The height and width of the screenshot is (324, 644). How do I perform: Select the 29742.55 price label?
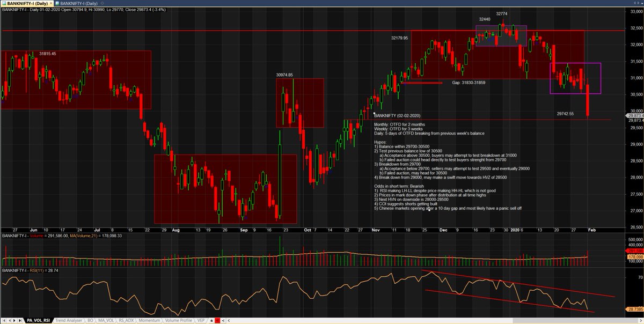pos(566,114)
